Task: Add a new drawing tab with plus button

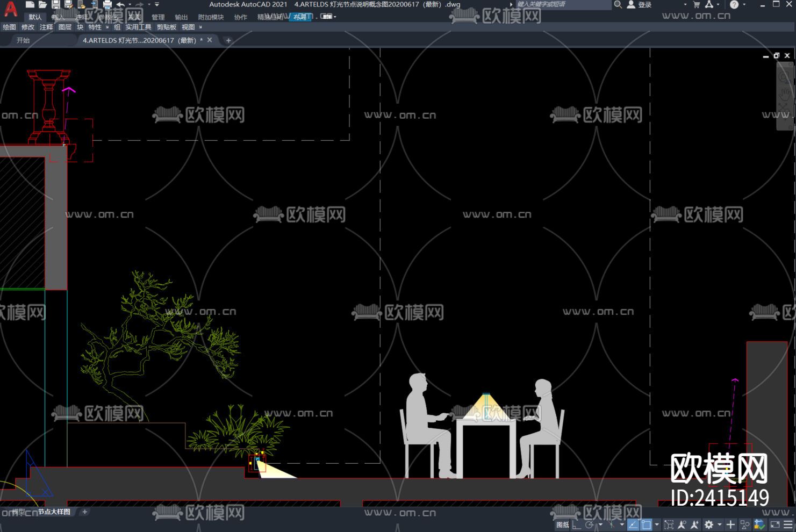Action: point(228,40)
